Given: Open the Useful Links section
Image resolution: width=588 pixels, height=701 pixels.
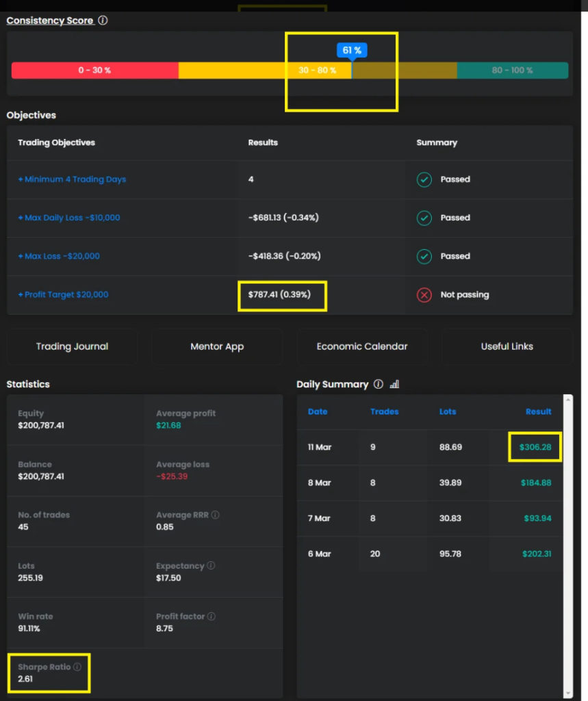Looking at the screenshot, I should (x=507, y=346).
